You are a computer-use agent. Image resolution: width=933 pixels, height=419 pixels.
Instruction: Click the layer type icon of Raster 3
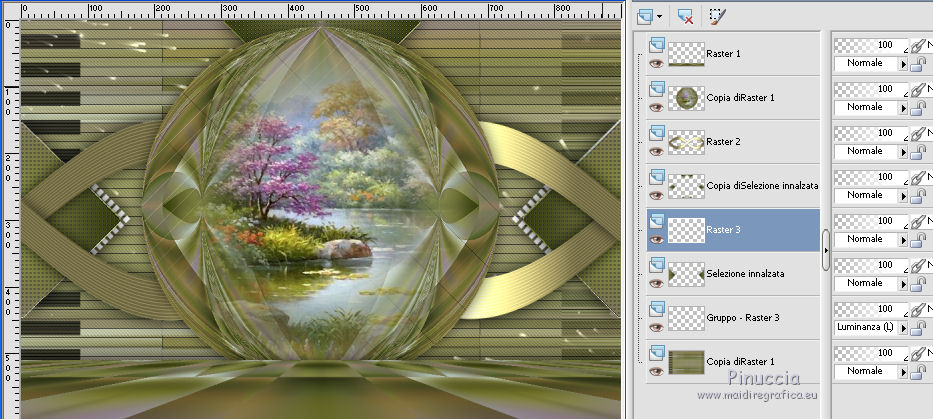pos(656,220)
